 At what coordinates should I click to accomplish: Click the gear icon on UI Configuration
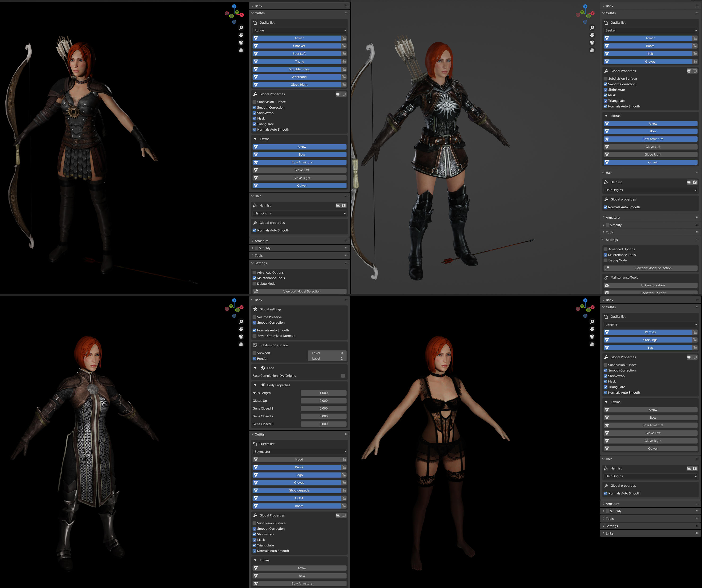click(607, 285)
